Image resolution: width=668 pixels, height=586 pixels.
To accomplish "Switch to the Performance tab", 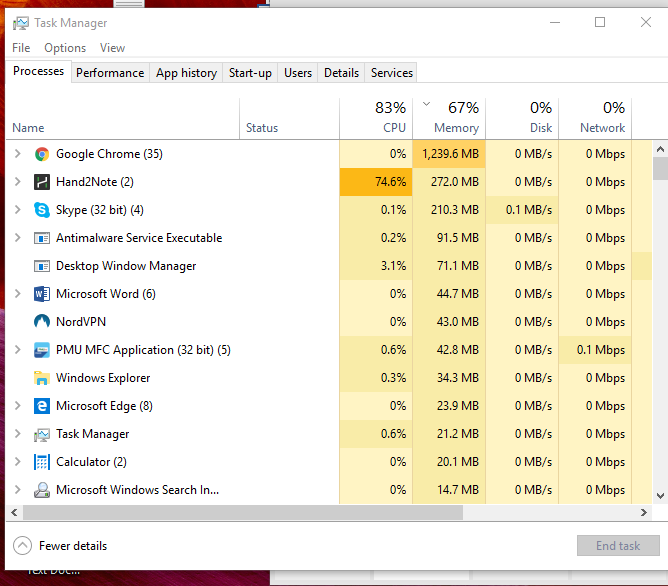I will 110,73.
